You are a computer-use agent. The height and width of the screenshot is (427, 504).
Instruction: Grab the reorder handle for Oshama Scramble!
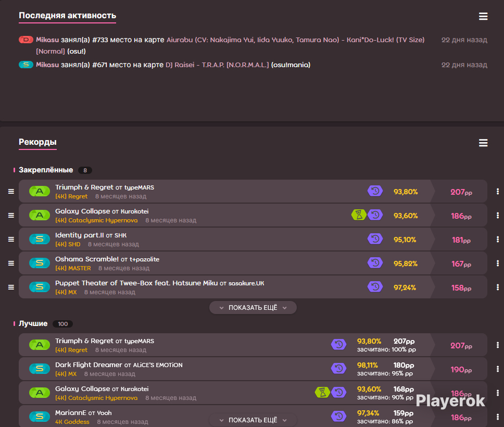coord(11,263)
